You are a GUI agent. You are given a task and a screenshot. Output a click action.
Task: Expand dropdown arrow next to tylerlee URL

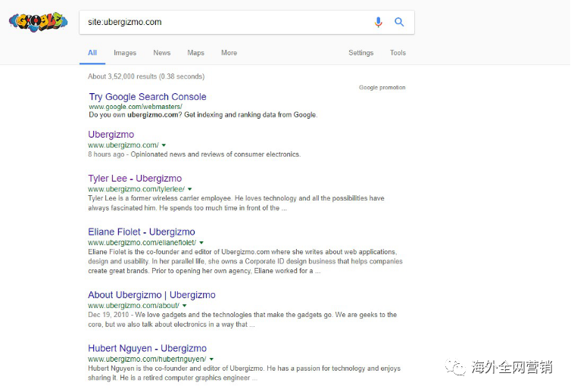[190, 189]
